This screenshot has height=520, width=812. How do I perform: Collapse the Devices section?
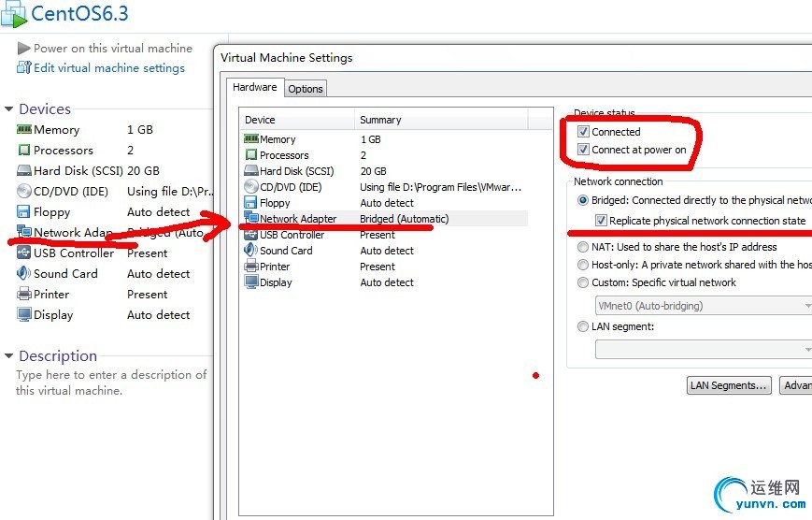tap(8, 108)
